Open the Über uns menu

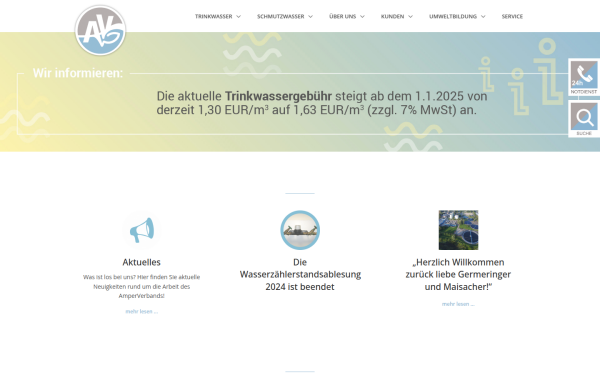(x=342, y=16)
